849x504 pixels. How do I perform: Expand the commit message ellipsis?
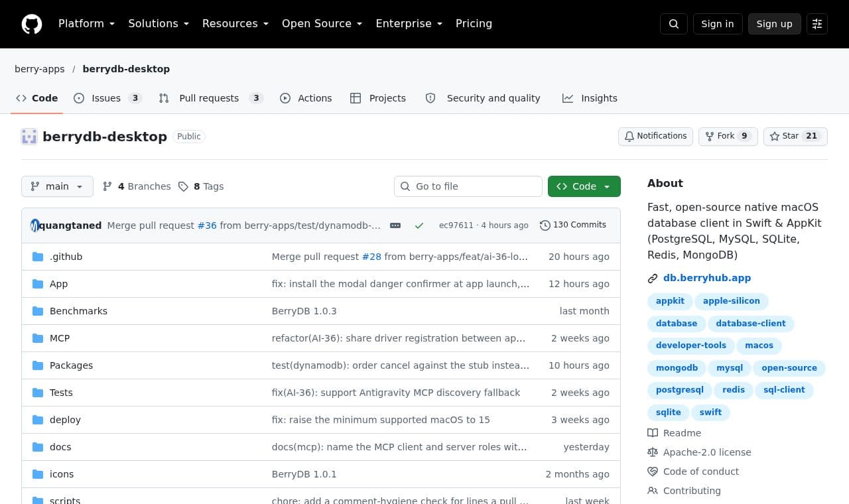point(395,225)
